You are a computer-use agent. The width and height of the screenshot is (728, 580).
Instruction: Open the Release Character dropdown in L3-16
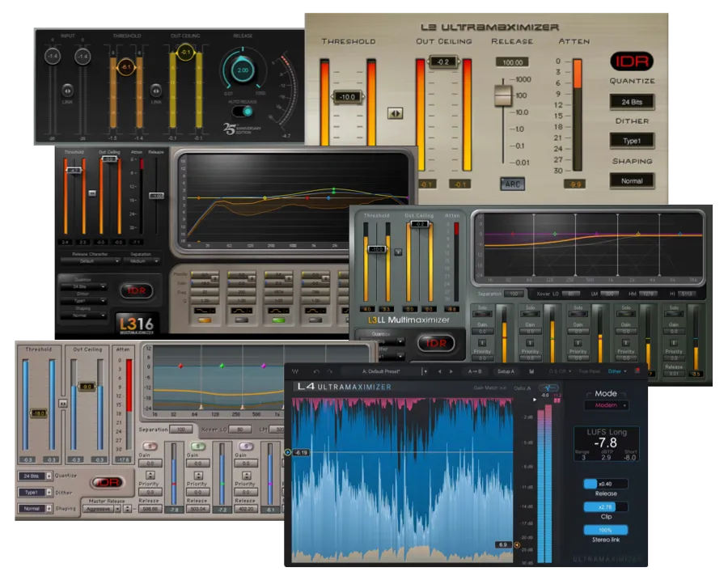(x=90, y=261)
